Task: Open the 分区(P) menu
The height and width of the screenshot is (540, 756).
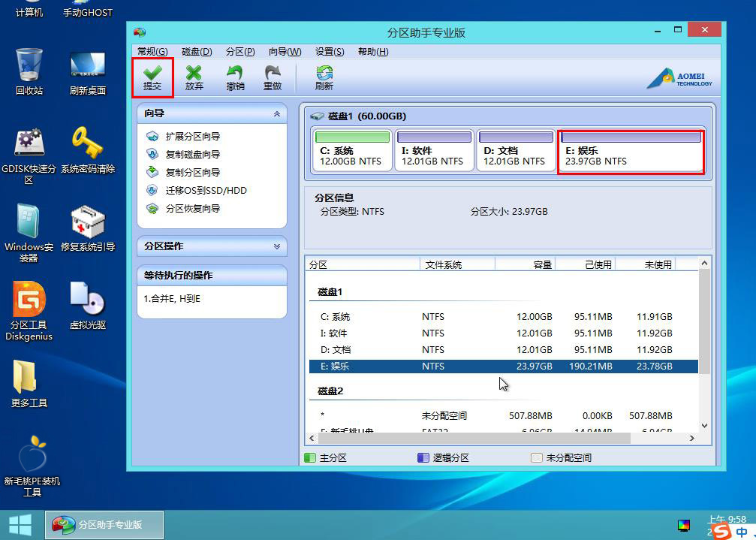Action: (x=240, y=52)
